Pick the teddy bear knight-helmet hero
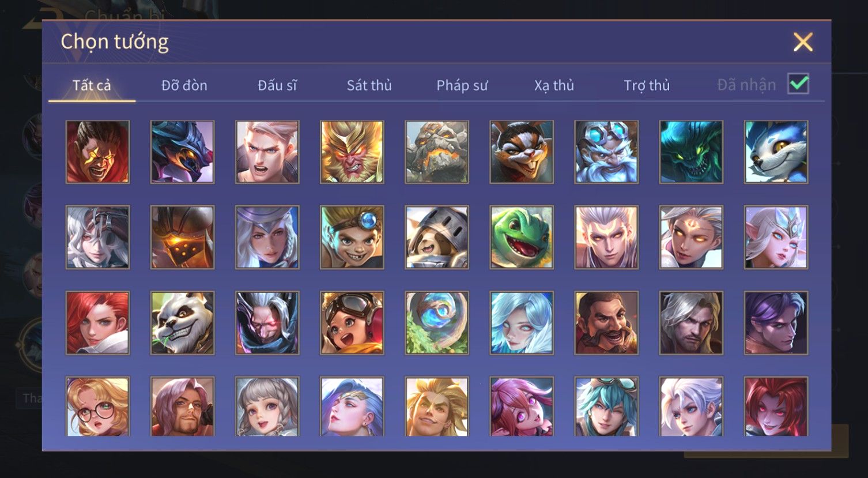 (437, 238)
